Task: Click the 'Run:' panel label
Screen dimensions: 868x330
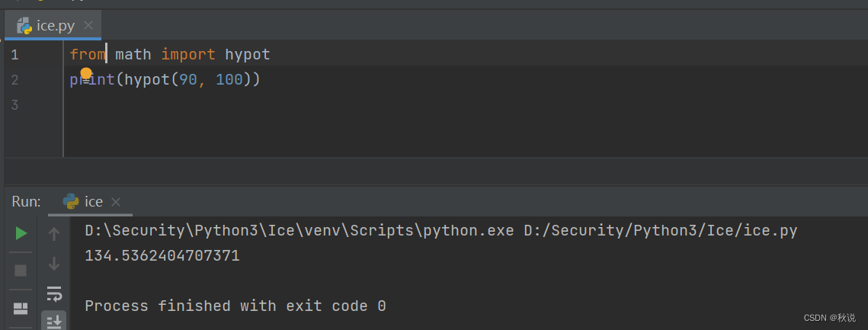Action: coord(26,201)
